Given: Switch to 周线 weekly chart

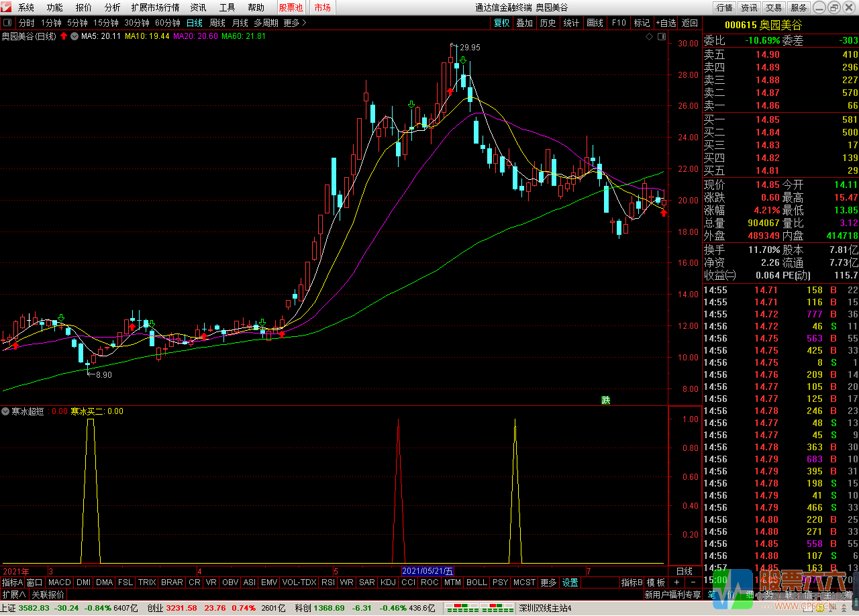Looking at the screenshot, I should 217,23.
